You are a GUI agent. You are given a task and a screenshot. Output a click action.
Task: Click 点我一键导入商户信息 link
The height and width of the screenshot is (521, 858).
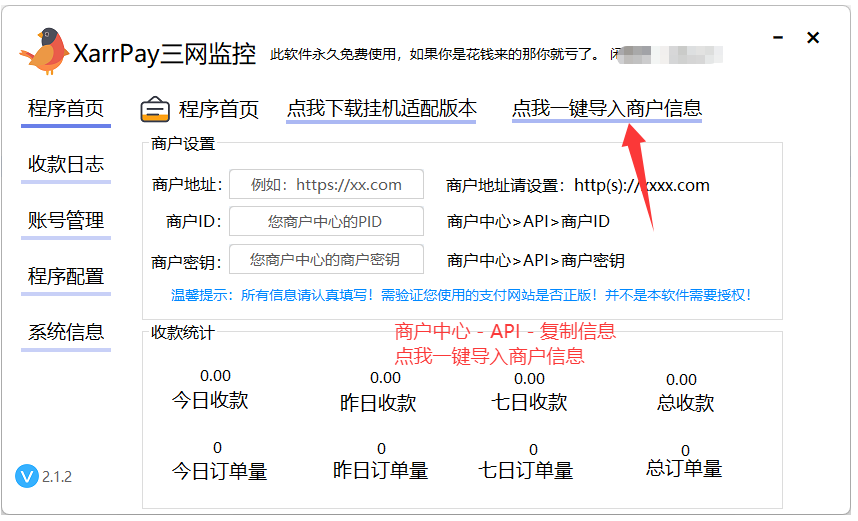point(606,109)
